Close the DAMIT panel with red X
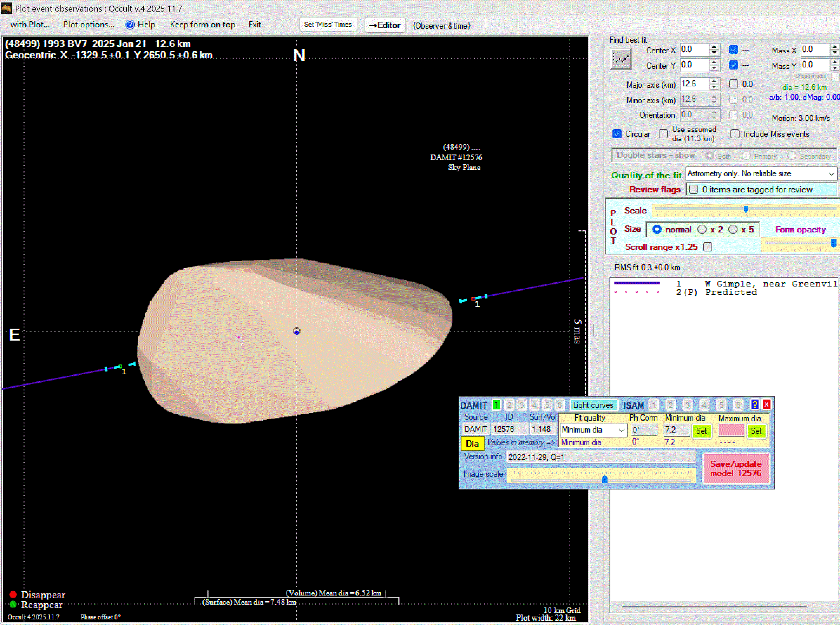 click(766, 404)
